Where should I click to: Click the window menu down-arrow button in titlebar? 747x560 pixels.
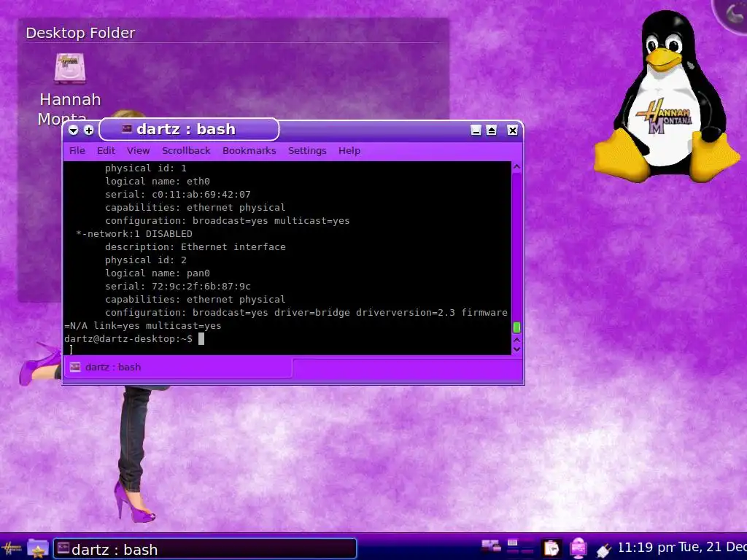74,130
